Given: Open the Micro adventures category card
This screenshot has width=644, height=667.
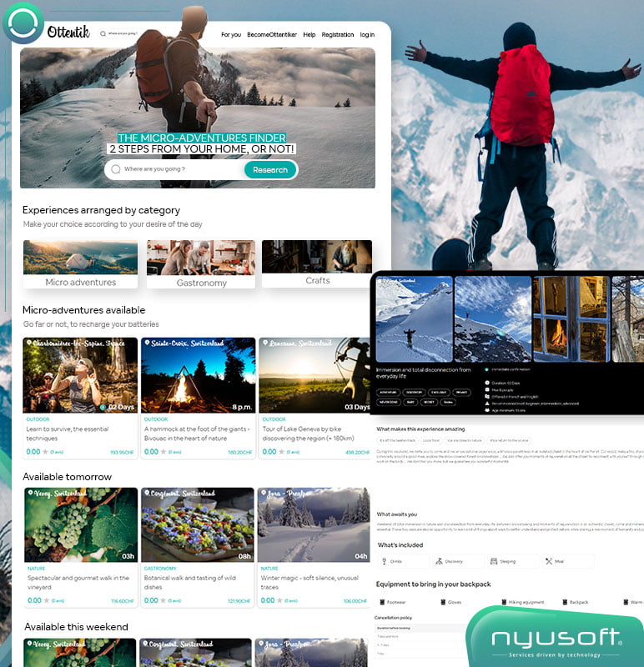Looking at the screenshot, I should click(80, 264).
